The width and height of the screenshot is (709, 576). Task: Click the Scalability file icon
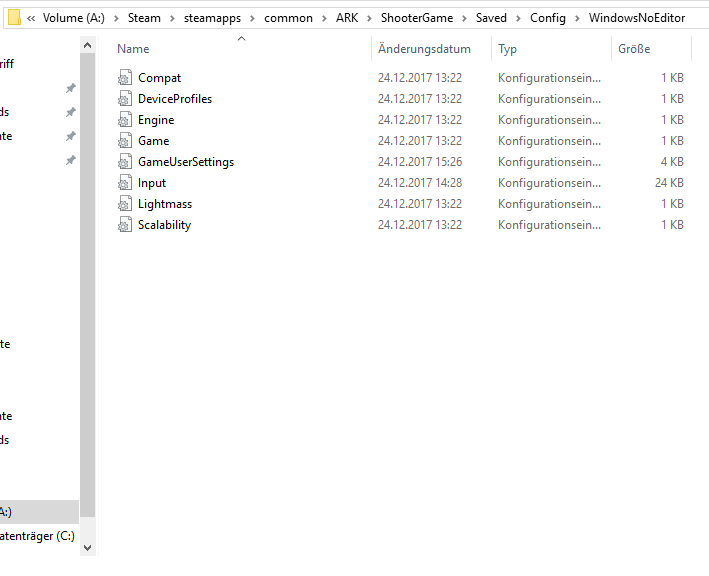point(125,225)
